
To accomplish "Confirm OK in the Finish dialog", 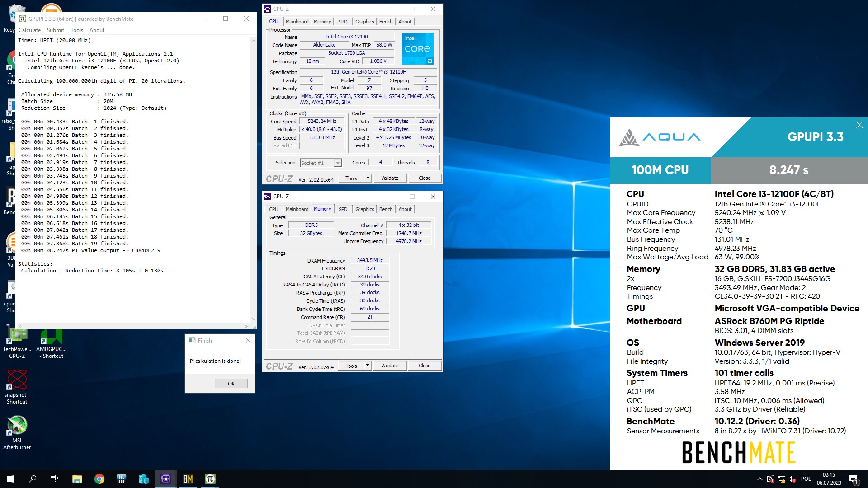I will (231, 384).
